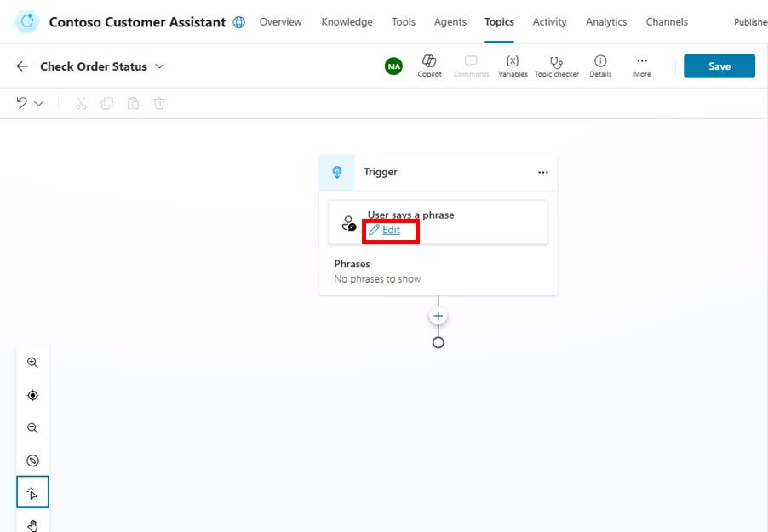Open the Copilot pane
Viewport: 768px width, 532px height.
pyautogui.click(x=429, y=66)
